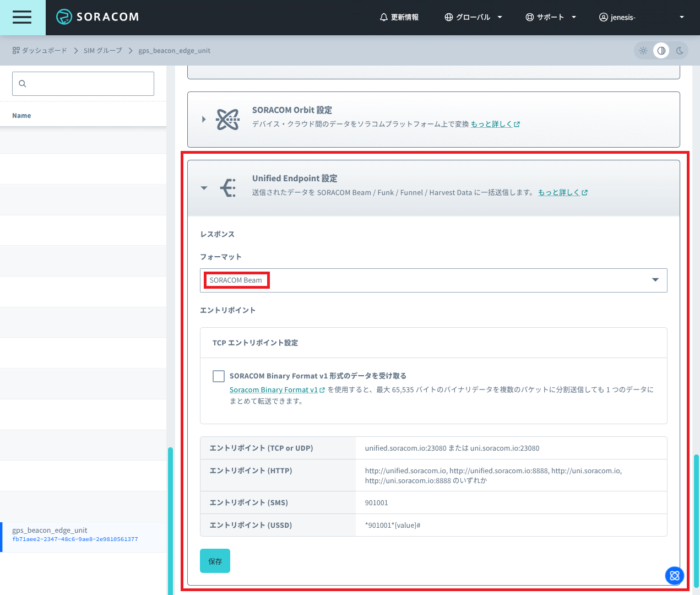
Task: Click the dashboard grid breadcrumb icon
Action: pos(16,50)
